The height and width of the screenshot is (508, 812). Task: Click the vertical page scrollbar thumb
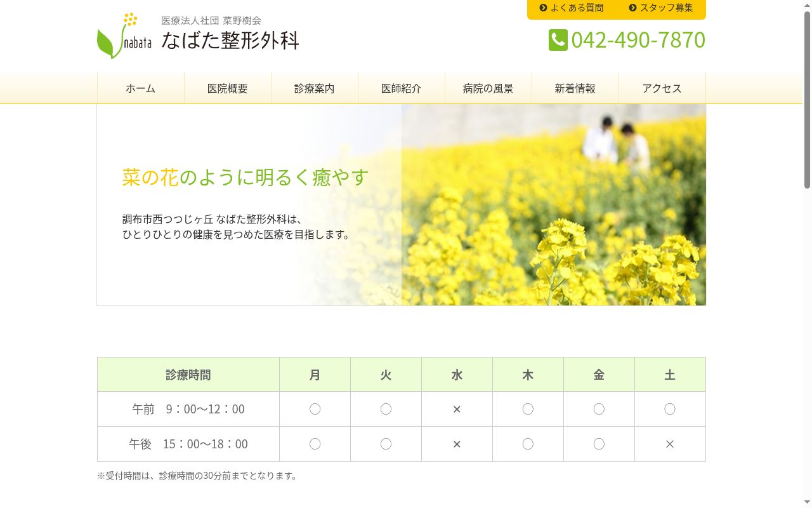pyautogui.click(x=807, y=100)
